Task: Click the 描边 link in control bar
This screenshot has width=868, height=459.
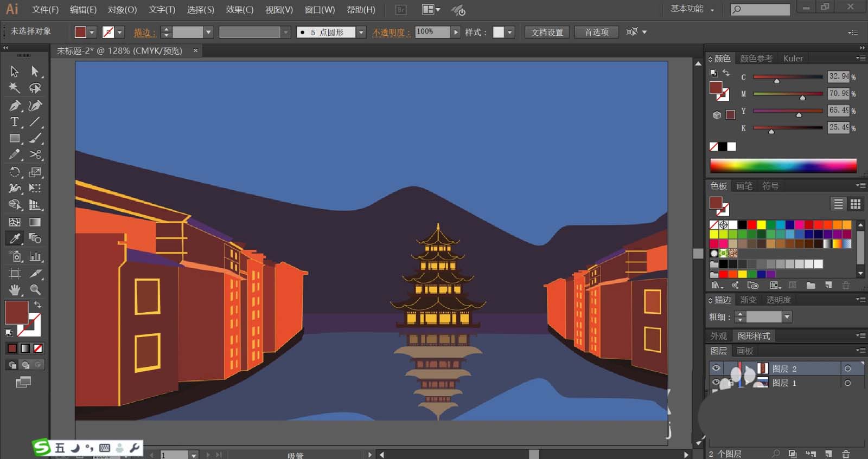Action: click(x=144, y=33)
